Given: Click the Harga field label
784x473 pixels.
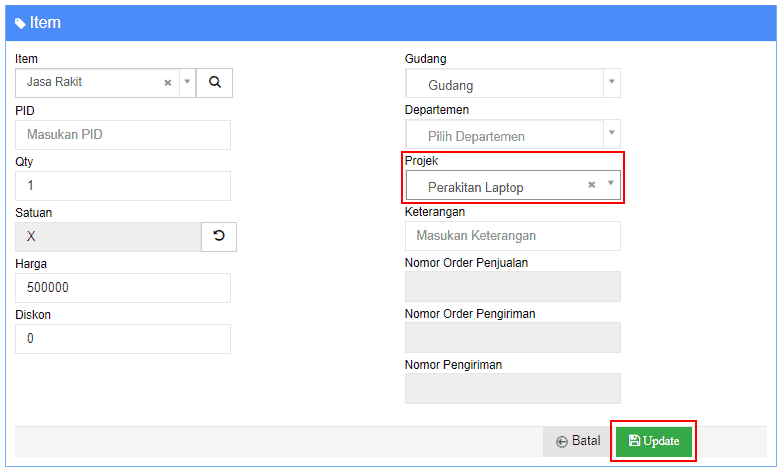Looking at the screenshot, I should 31,264.
